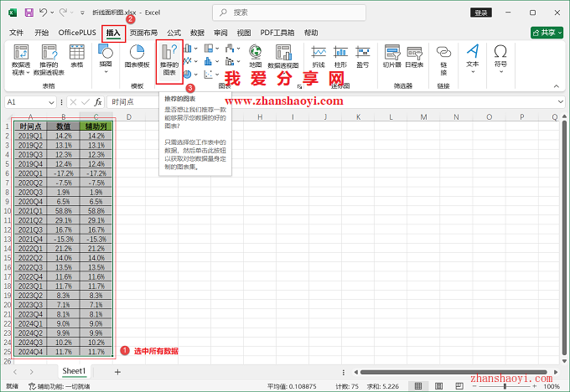This screenshot has width=570, height=392.
Task: Switch to the 数据 data tab
Action: pos(197,33)
